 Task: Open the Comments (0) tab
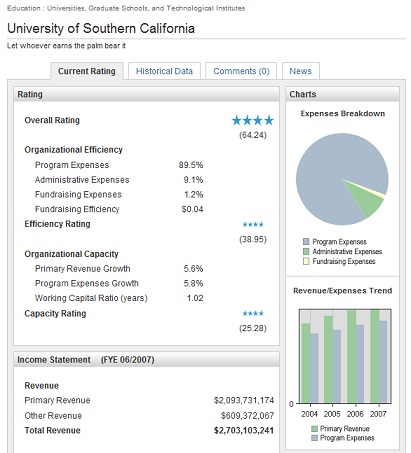tap(241, 71)
